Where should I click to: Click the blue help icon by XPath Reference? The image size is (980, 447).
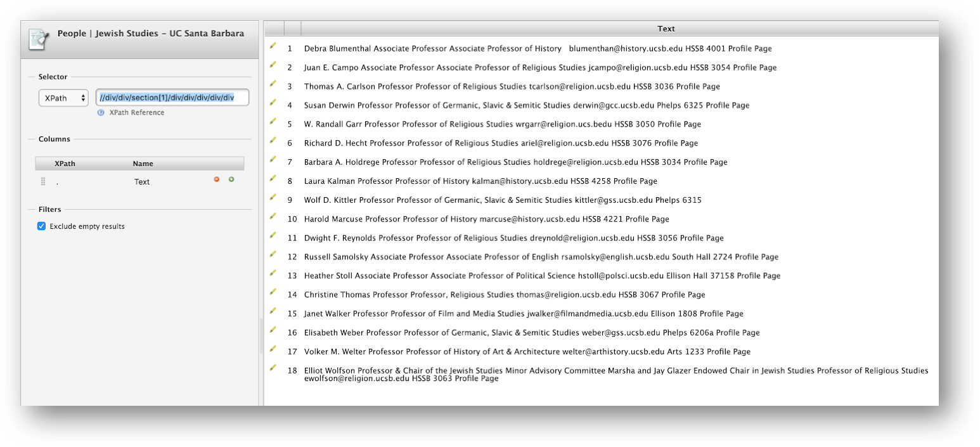[101, 113]
